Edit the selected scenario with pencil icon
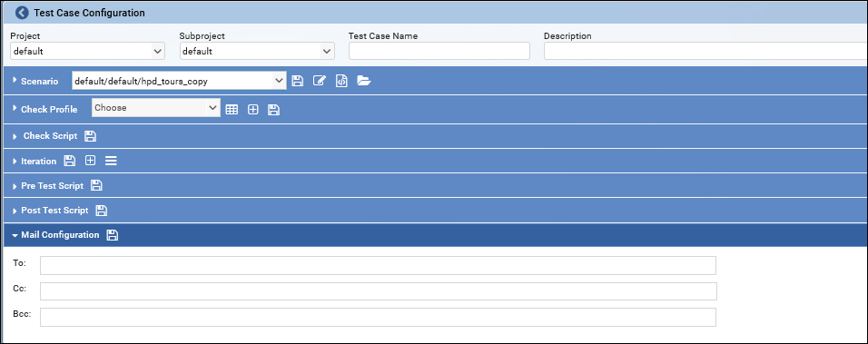Screen dimensions: 868x344 (x=319, y=81)
